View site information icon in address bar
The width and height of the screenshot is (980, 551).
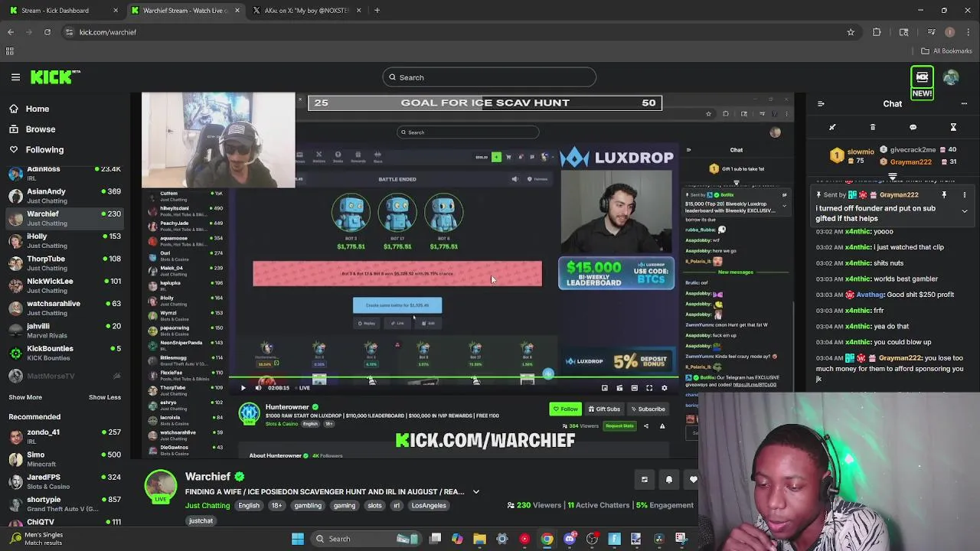tap(69, 32)
